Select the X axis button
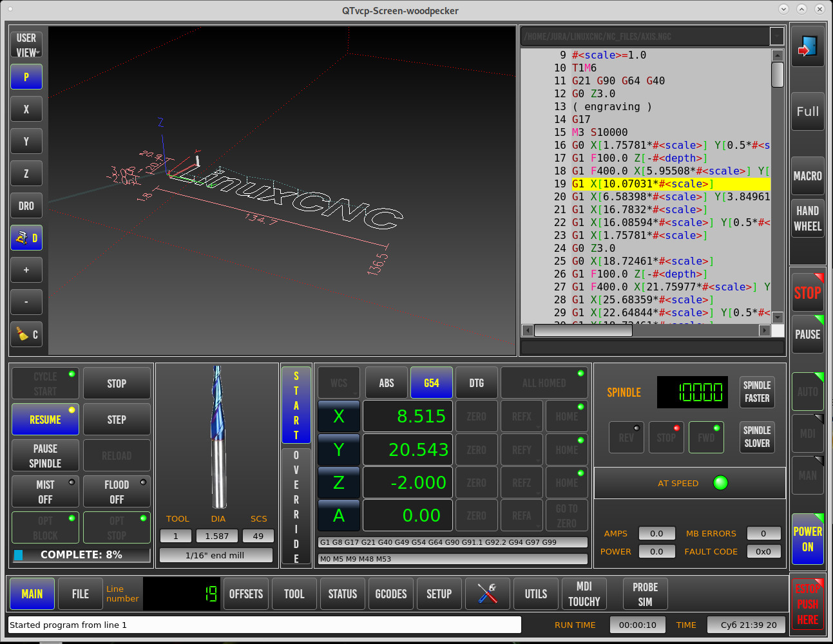Screen dimensions: 833x644 coord(339,417)
